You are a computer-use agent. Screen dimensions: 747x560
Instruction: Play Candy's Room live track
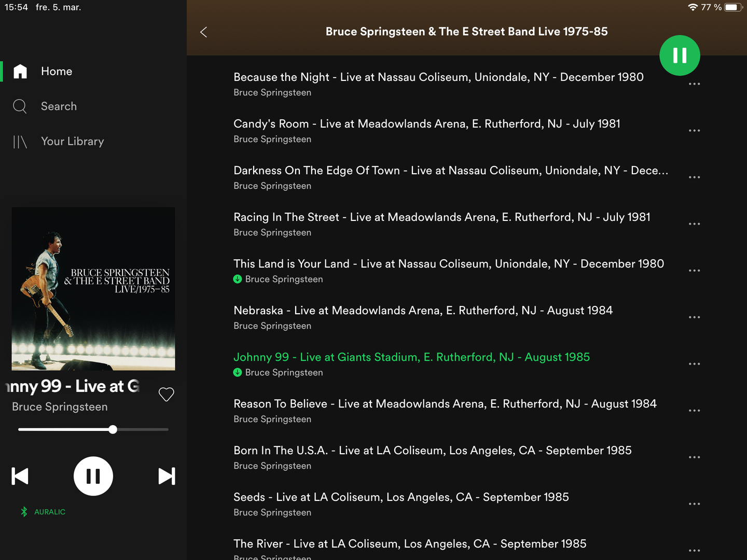pyautogui.click(x=427, y=131)
